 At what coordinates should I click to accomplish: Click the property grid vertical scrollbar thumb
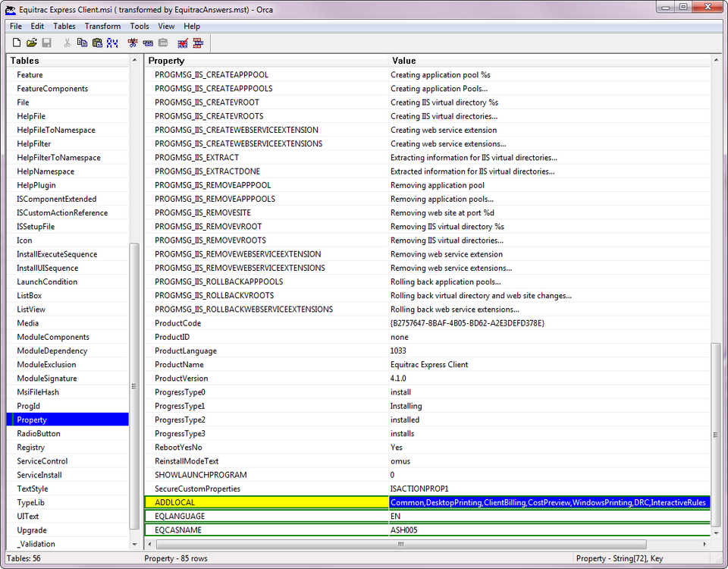coord(715,435)
